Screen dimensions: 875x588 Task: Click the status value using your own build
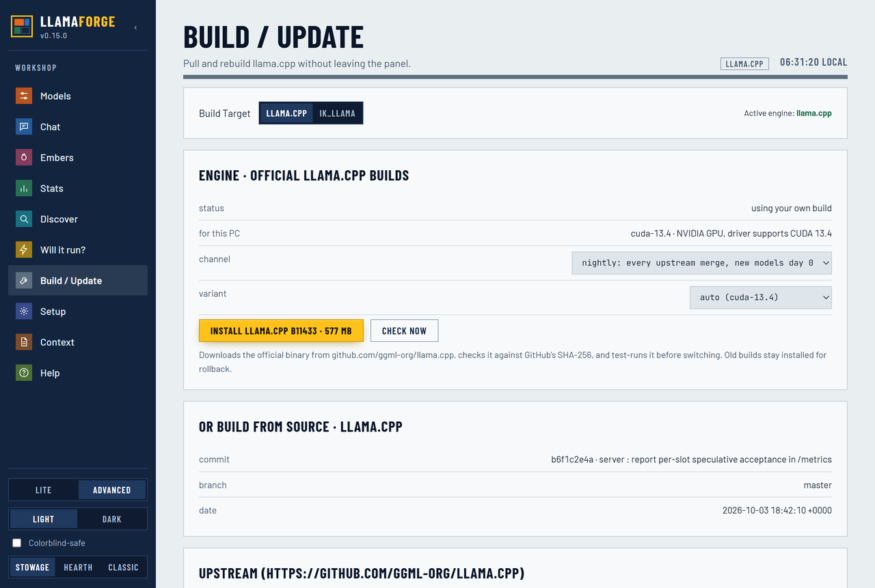pyautogui.click(x=792, y=208)
